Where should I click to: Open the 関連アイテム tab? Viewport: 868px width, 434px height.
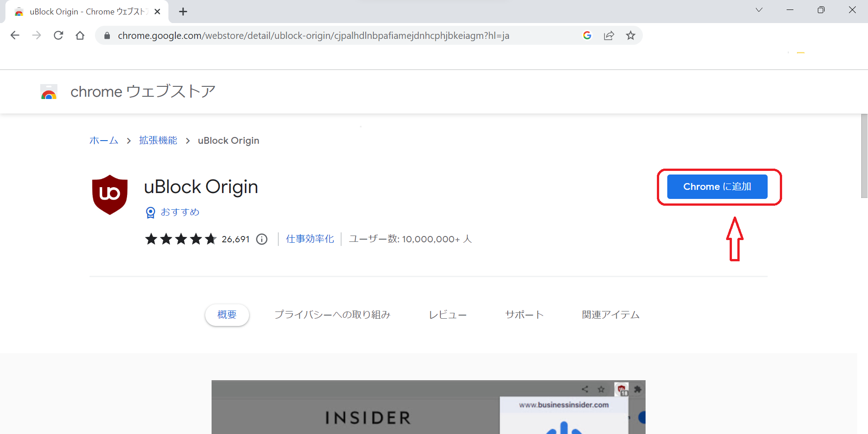611,315
